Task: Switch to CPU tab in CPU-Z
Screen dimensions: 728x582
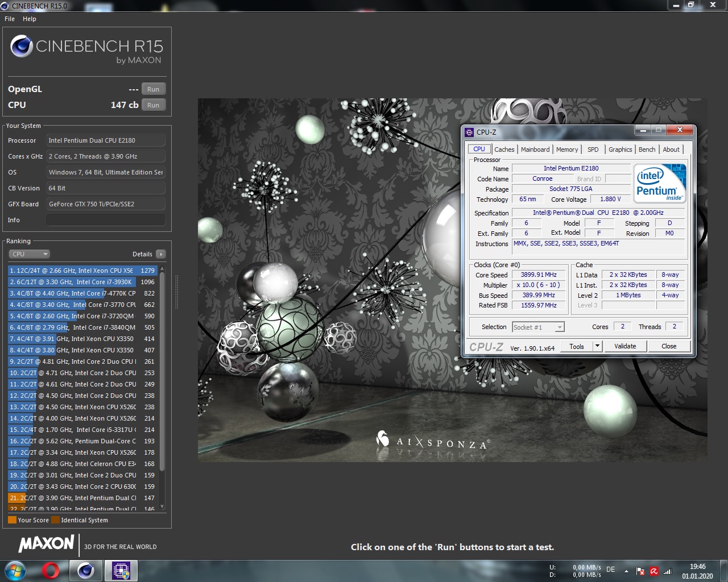Action: (x=479, y=149)
